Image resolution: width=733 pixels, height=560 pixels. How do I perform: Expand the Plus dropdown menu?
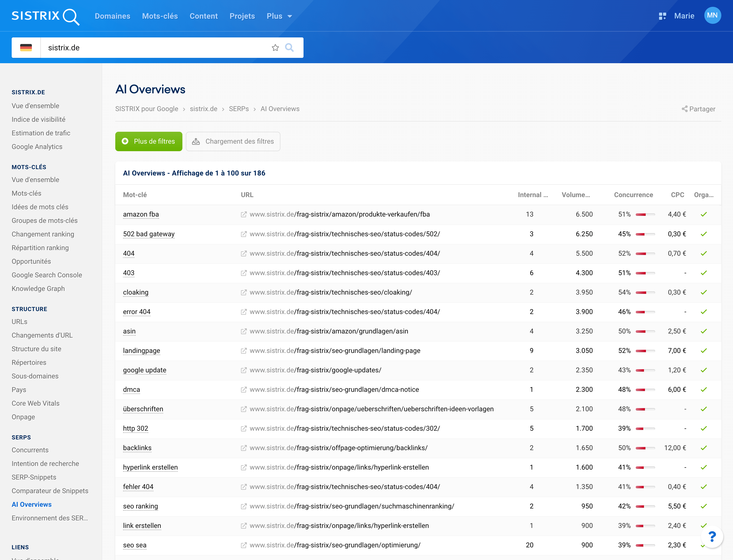click(x=279, y=16)
